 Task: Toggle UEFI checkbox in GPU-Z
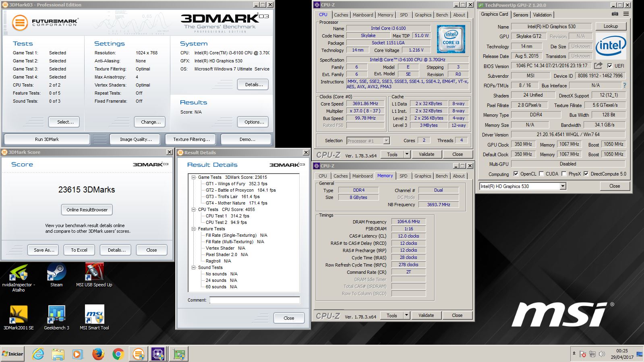coord(610,66)
